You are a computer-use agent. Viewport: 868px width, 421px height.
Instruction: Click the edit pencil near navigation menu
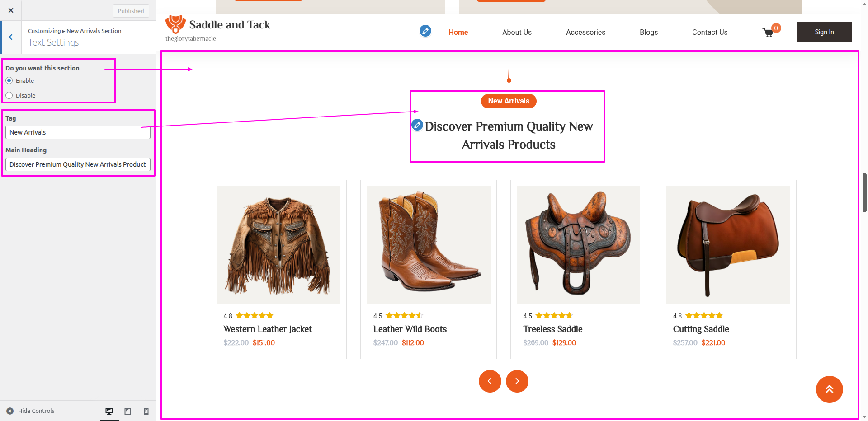[x=425, y=31]
